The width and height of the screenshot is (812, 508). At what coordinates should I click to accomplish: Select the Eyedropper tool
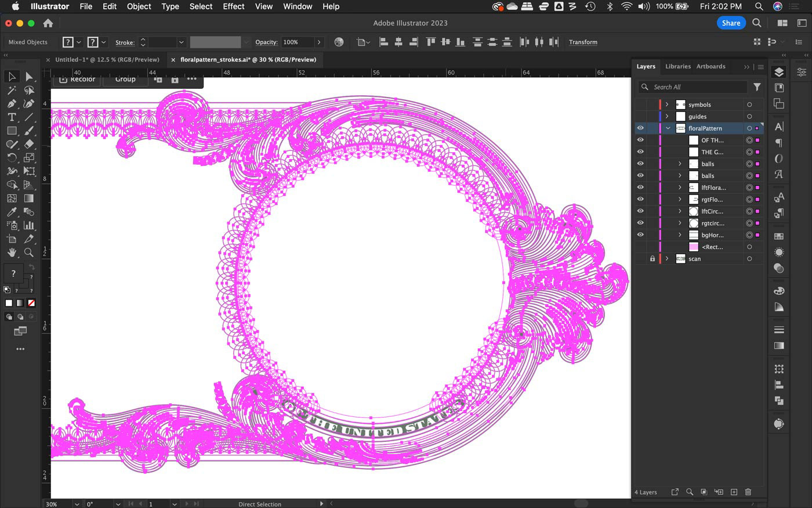[12, 212]
